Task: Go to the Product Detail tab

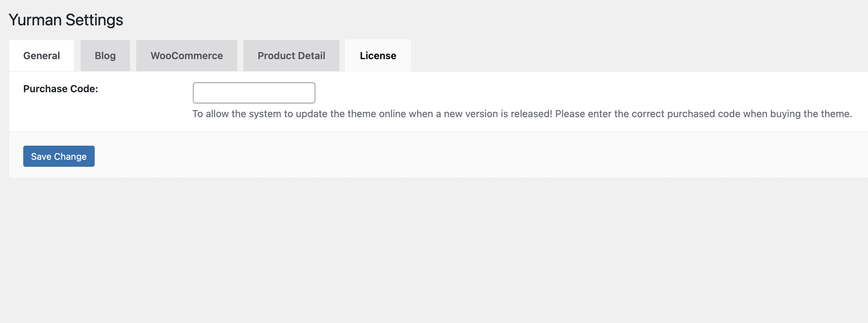Action: (291, 56)
